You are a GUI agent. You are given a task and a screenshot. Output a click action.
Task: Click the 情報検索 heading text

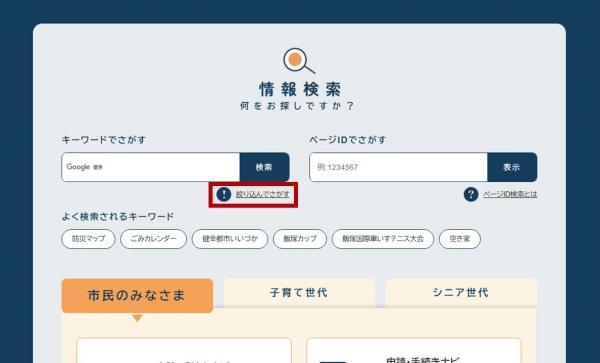click(x=300, y=89)
